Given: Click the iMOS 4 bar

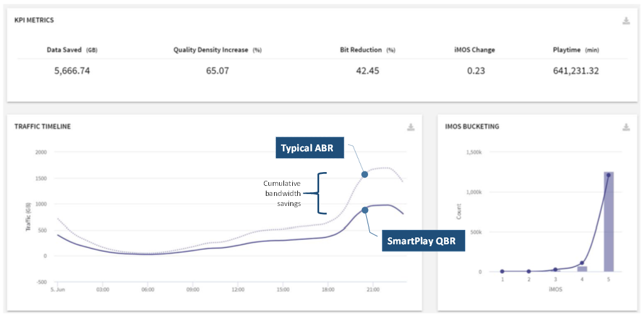Looking at the screenshot, I should point(582,269).
